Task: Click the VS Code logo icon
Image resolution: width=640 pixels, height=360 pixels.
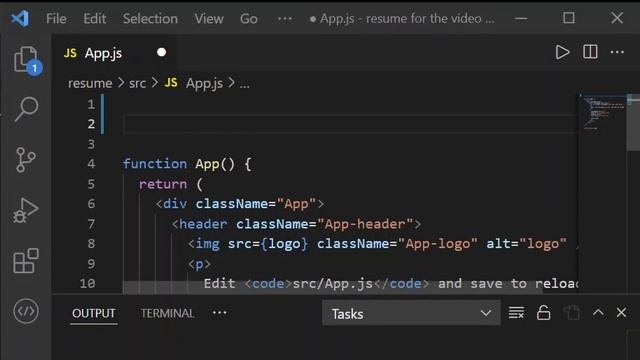Action: [x=20, y=18]
